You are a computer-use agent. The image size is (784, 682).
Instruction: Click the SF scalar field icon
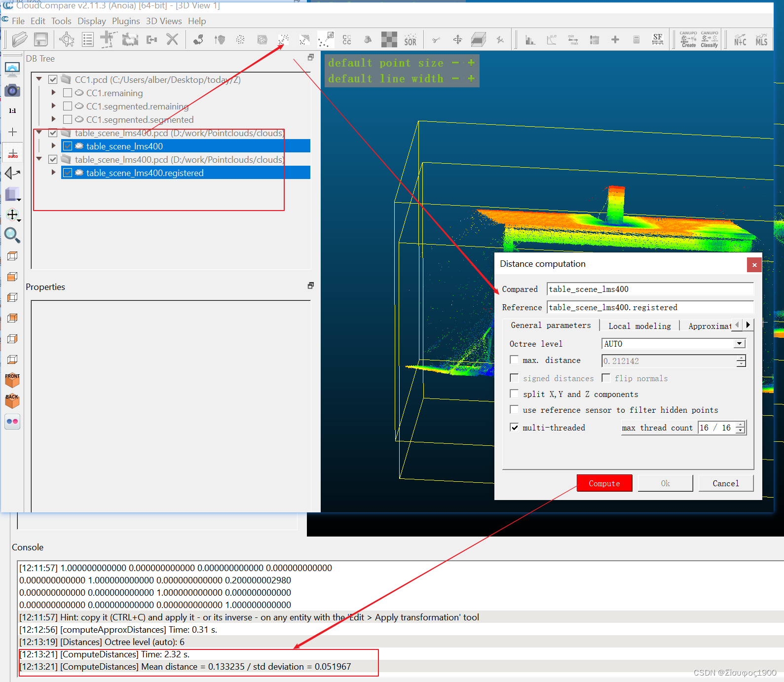658,39
